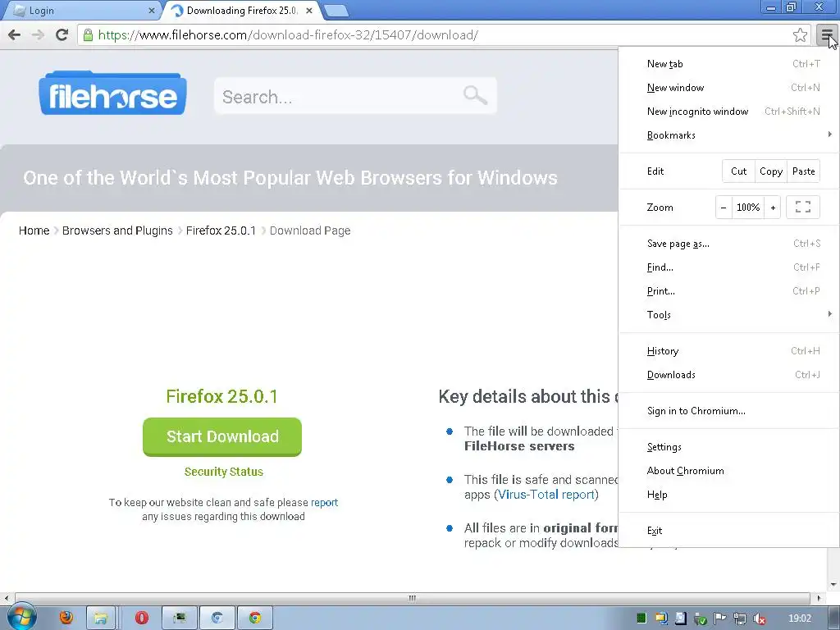Click the Firefox 25.0.1 breadcrumb link
Viewport: 840px width, 630px height.
pos(221,231)
